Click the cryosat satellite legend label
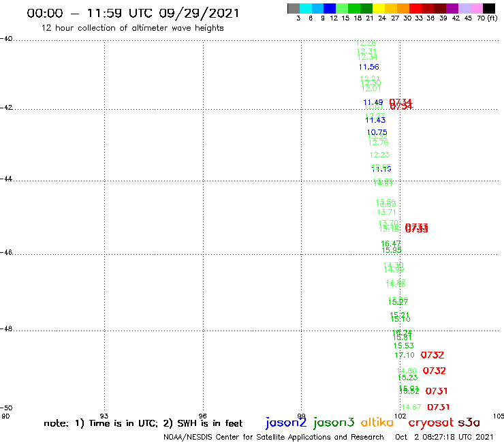The width and height of the screenshot is (504, 443). click(431, 423)
